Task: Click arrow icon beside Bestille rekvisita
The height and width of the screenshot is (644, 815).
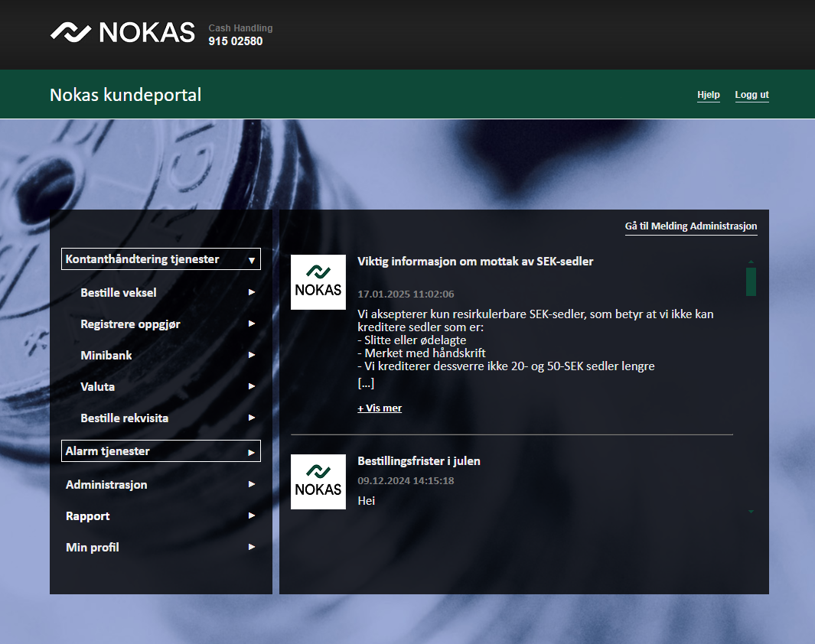Action: click(x=251, y=418)
